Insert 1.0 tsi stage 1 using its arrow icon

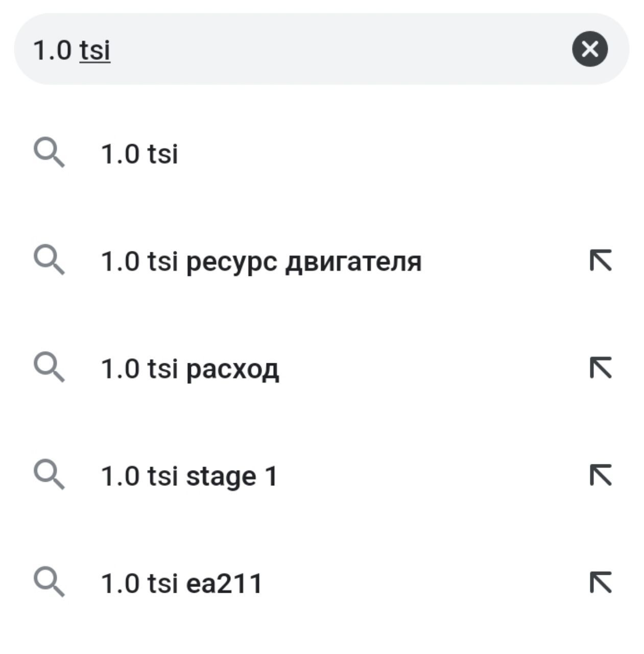pyautogui.click(x=601, y=476)
